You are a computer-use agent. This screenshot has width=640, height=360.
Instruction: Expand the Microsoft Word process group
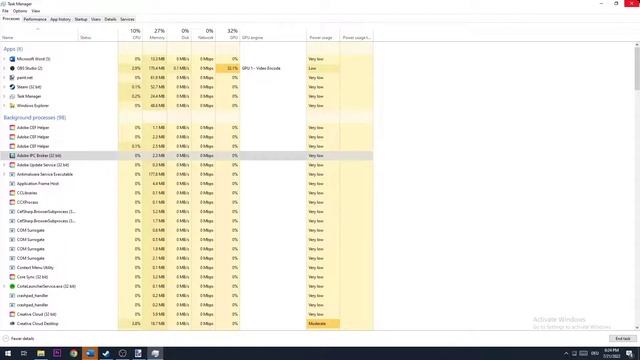click(4, 59)
